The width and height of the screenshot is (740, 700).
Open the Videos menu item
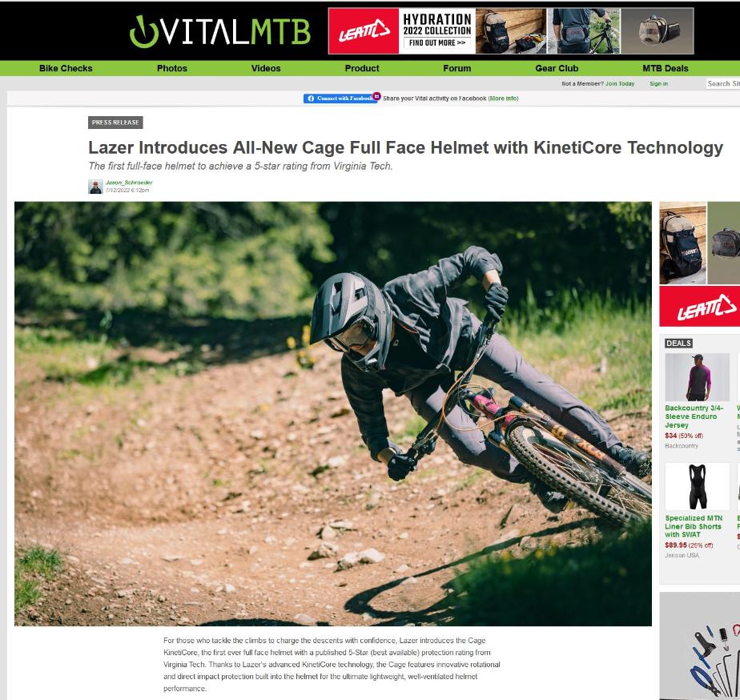coord(266,68)
